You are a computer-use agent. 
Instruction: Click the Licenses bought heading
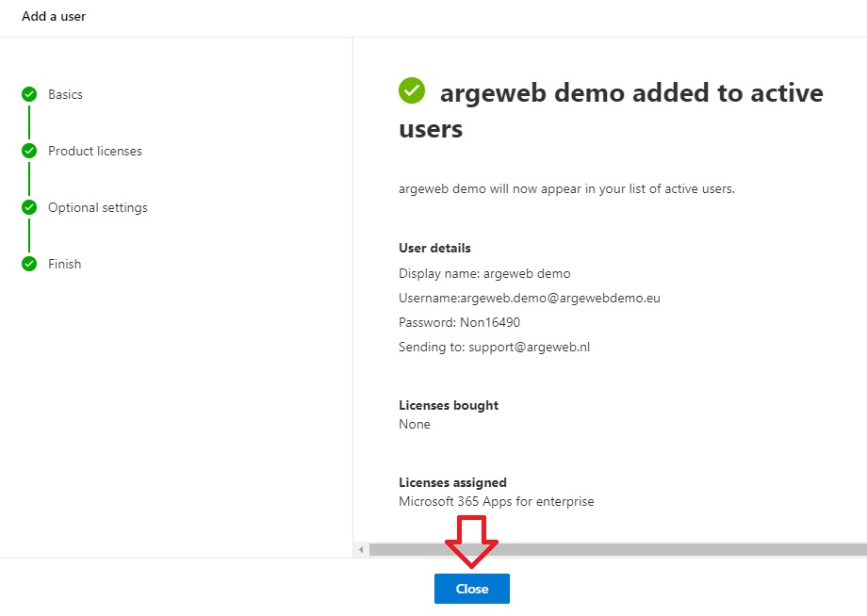pyautogui.click(x=449, y=405)
